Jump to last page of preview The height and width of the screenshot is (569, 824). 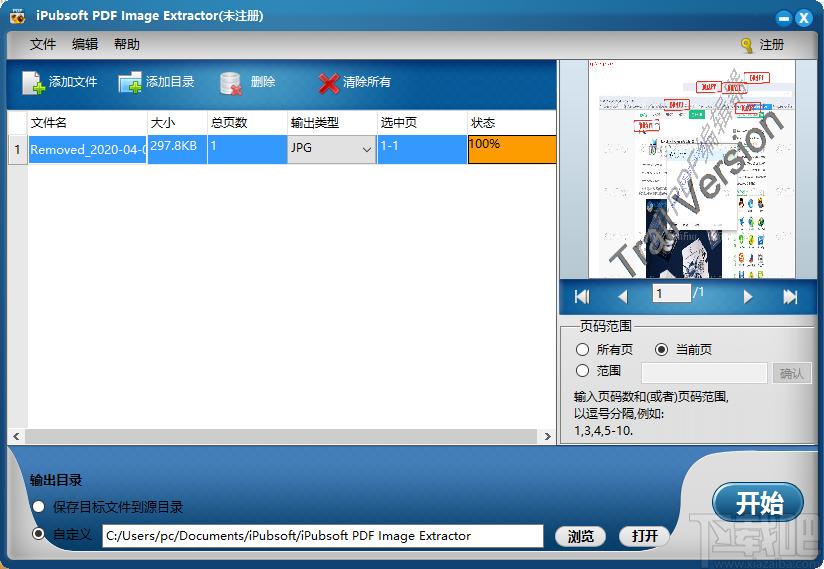(x=790, y=297)
